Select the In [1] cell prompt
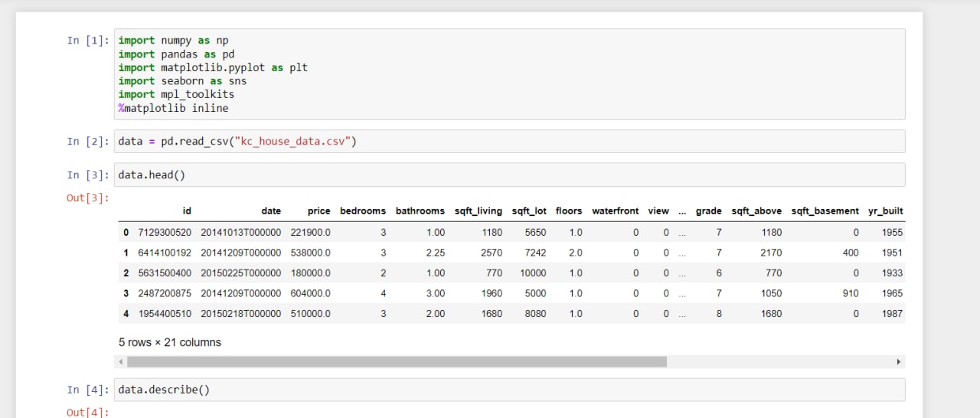Viewport: 980px width, 418px height. [x=89, y=40]
